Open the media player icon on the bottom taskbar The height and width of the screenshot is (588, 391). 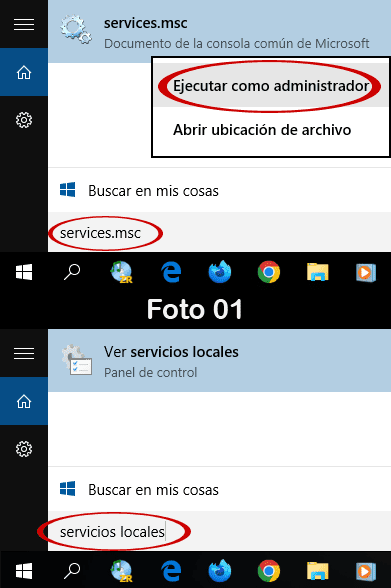pos(366,571)
